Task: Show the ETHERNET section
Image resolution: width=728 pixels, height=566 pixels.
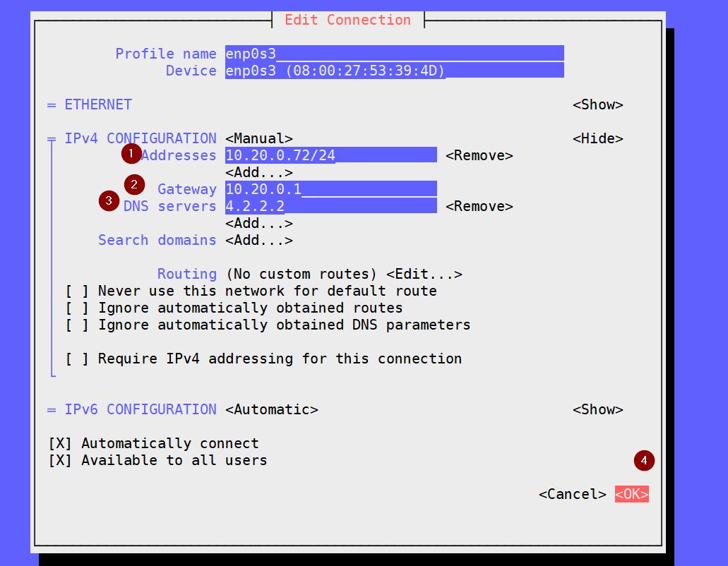Action: click(597, 104)
